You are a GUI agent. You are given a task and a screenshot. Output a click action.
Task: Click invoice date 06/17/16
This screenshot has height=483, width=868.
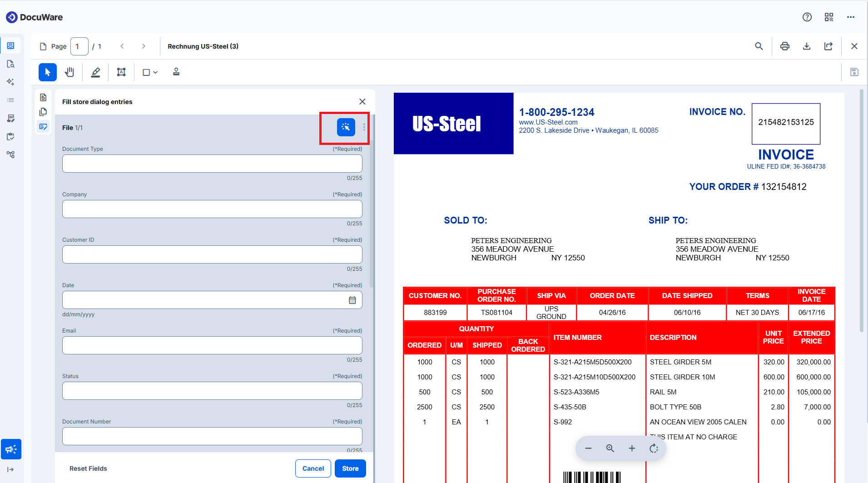[811, 313]
